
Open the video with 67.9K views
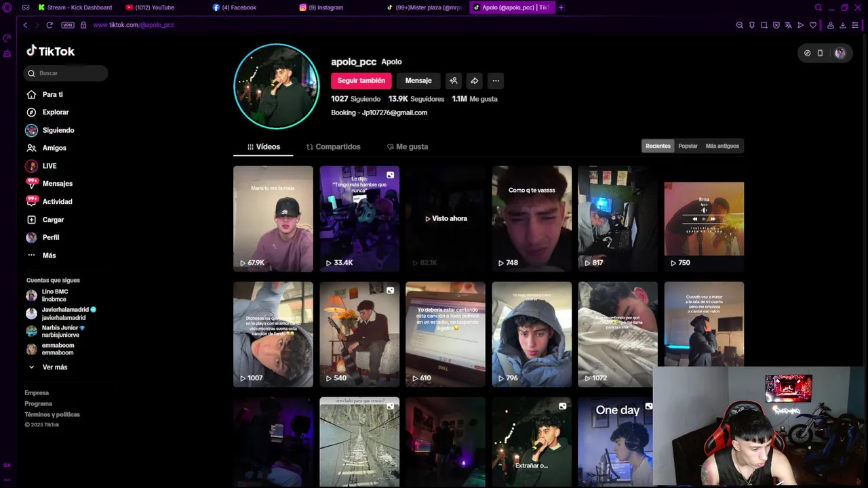tap(273, 218)
